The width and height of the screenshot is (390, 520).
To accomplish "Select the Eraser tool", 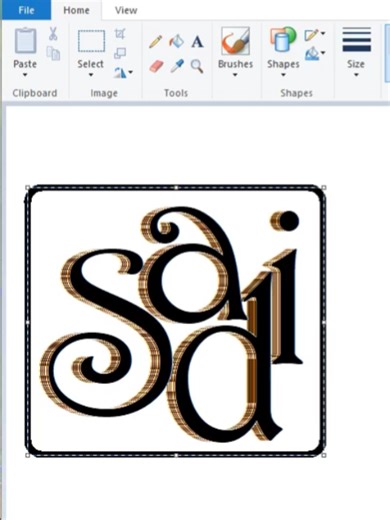I will [x=156, y=66].
